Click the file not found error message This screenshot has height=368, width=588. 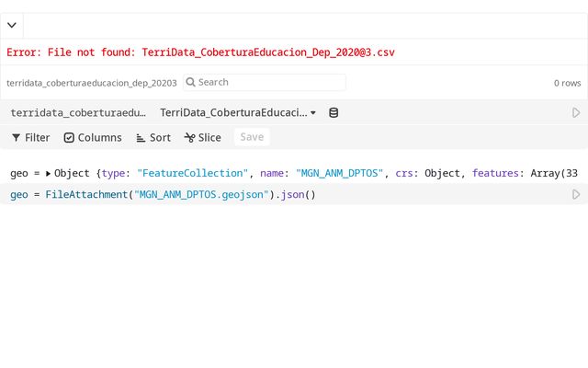201,52
